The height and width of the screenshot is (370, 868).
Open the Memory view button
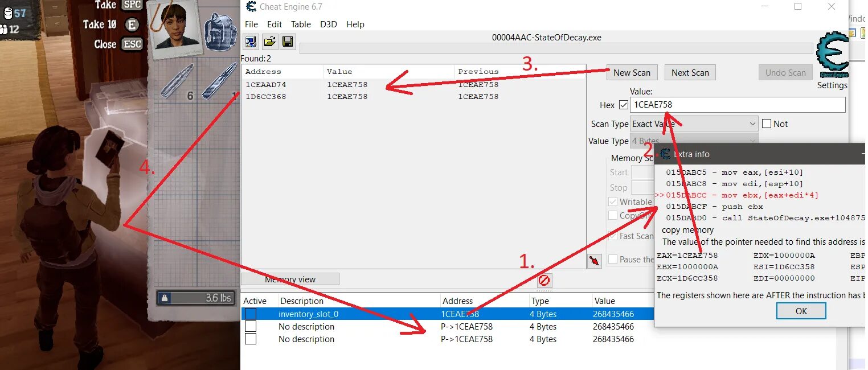point(290,279)
